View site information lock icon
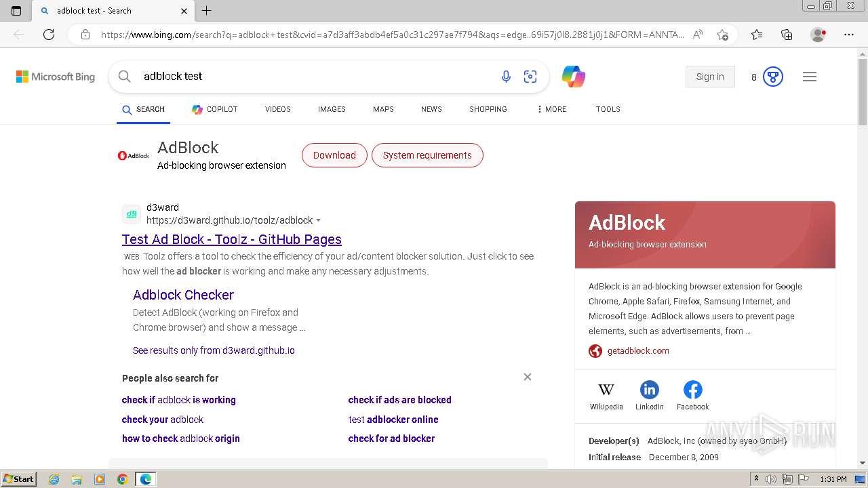 85,35
